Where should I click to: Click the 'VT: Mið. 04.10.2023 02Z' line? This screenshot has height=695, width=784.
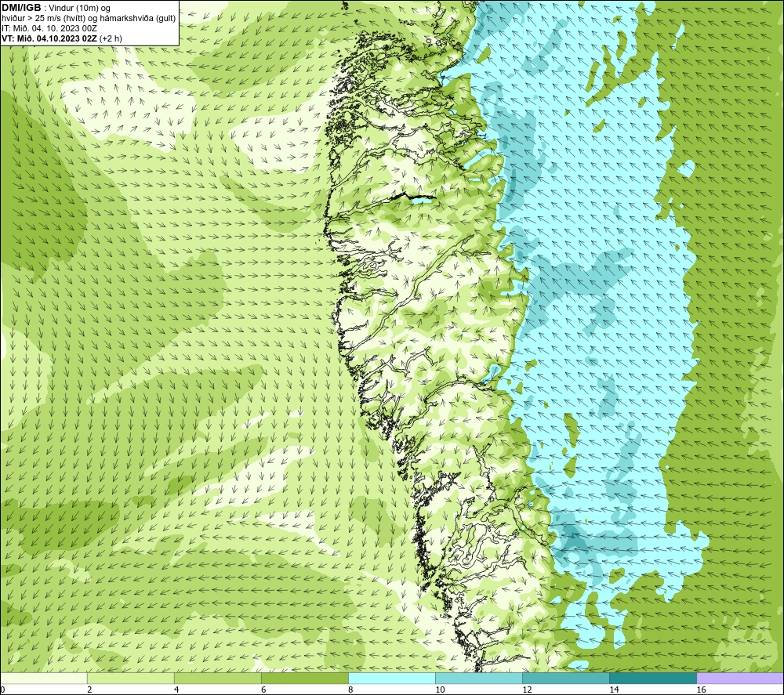pyautogui.click(x=50, y=38)
